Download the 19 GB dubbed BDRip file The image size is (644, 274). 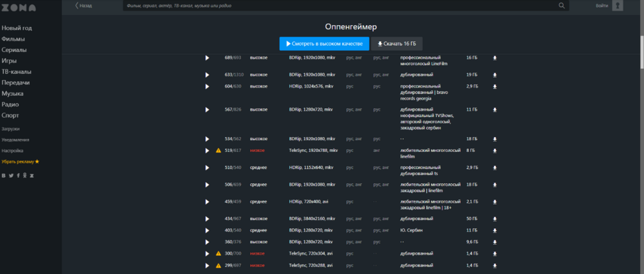click(x=495, y=75)
